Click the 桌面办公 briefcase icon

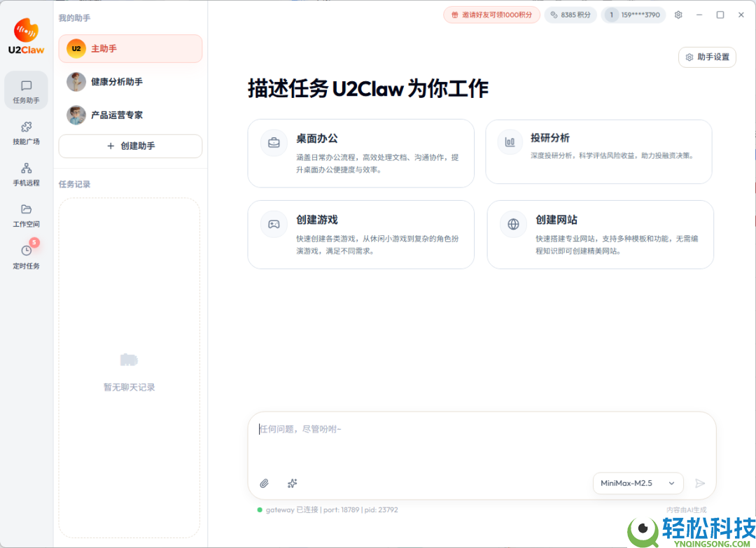pos(274,143)
